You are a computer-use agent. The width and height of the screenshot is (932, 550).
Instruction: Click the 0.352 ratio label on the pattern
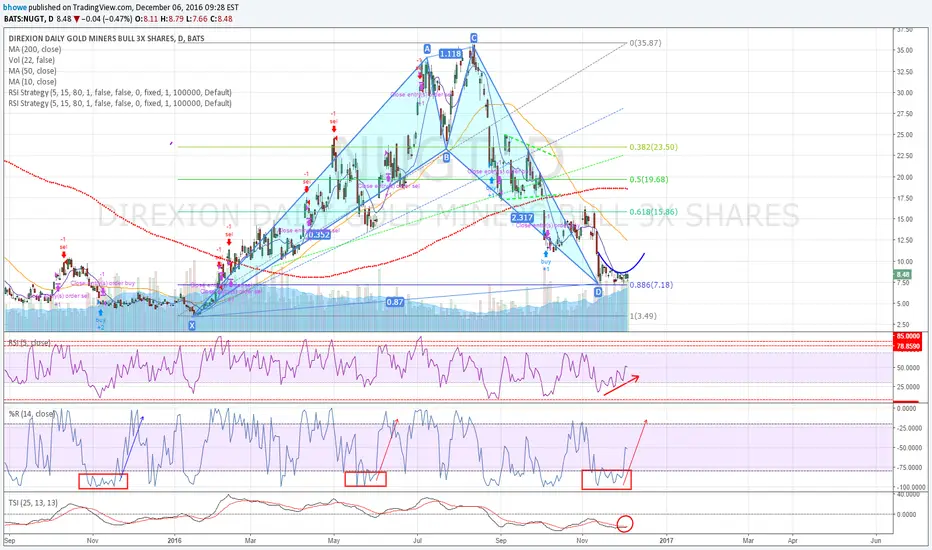tap(319, 234)
